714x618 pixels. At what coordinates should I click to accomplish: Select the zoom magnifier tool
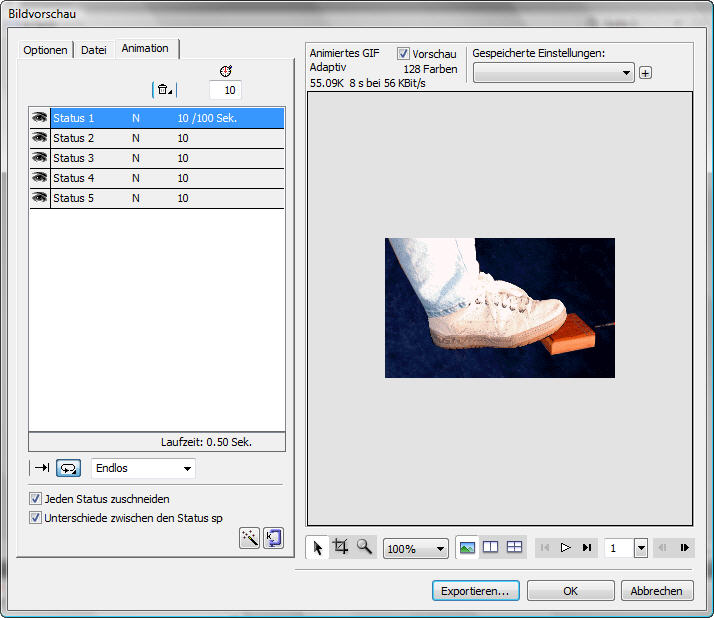(x=364, y=546)
